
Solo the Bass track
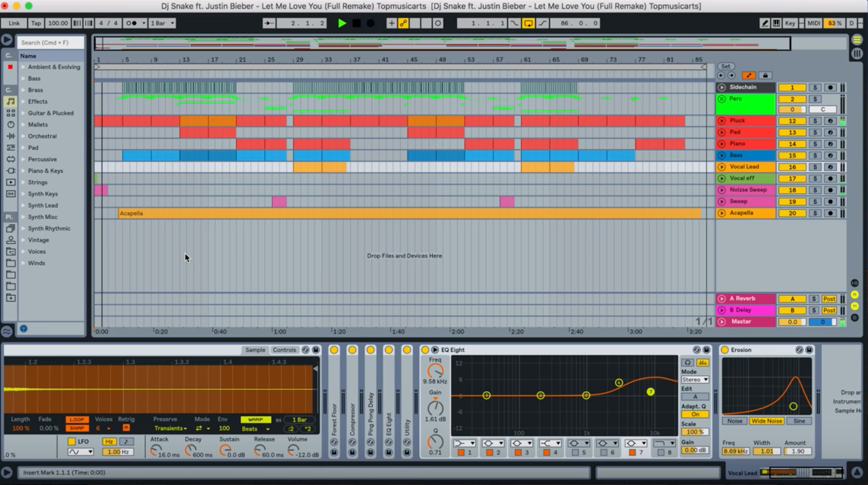tap(815, 155)
